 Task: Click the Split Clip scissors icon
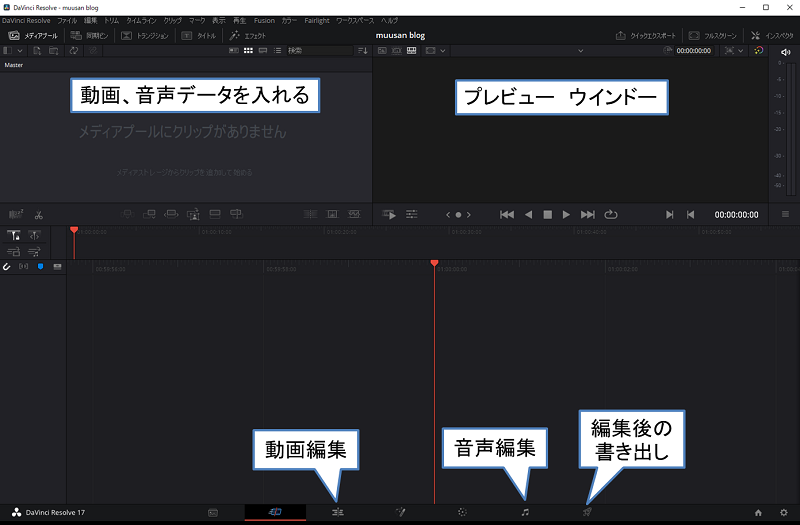coord(39,215)
